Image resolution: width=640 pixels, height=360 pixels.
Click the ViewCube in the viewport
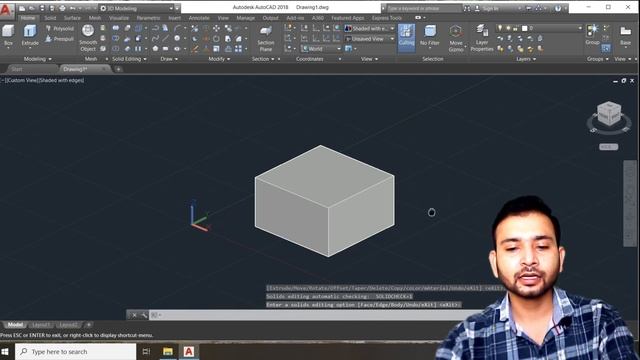(609, 114)
